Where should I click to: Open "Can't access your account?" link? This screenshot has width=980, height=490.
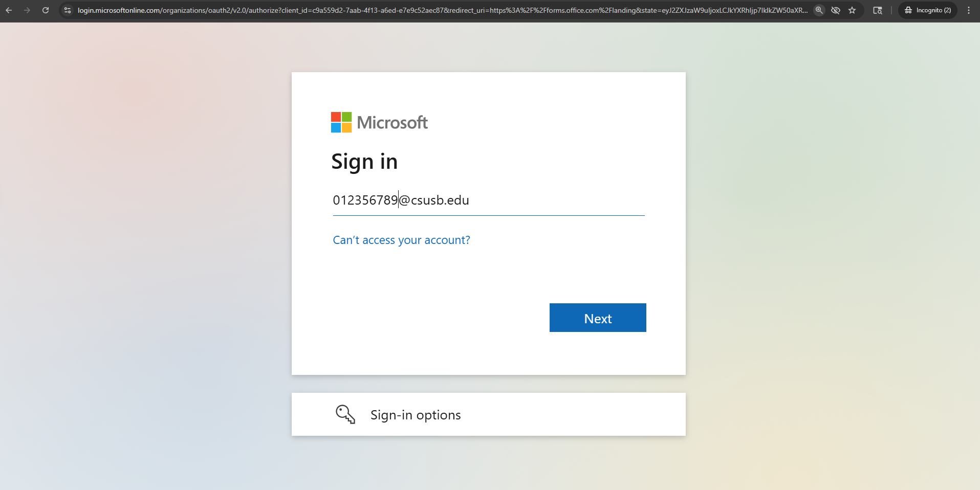[401, 240]
